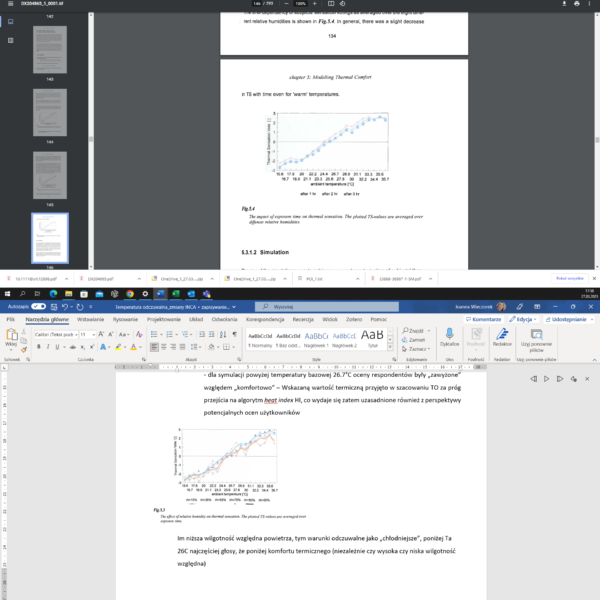Click the numbered list icon
600x600 pixels.
(x=170, y=334)
